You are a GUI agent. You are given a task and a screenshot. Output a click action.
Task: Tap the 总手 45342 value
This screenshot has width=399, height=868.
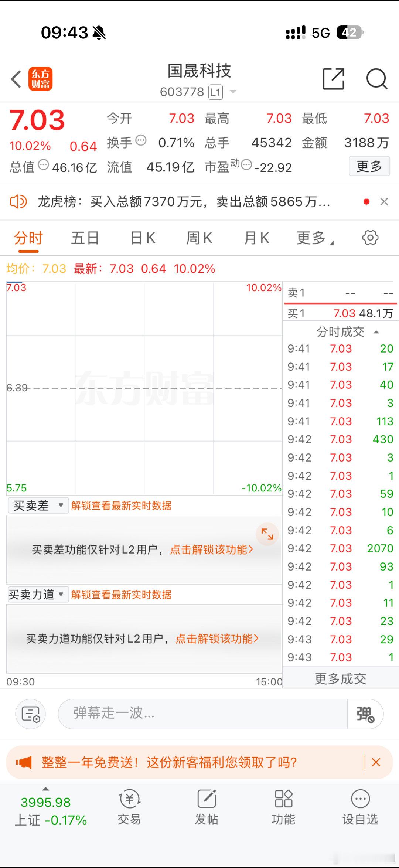click(272, 143)
